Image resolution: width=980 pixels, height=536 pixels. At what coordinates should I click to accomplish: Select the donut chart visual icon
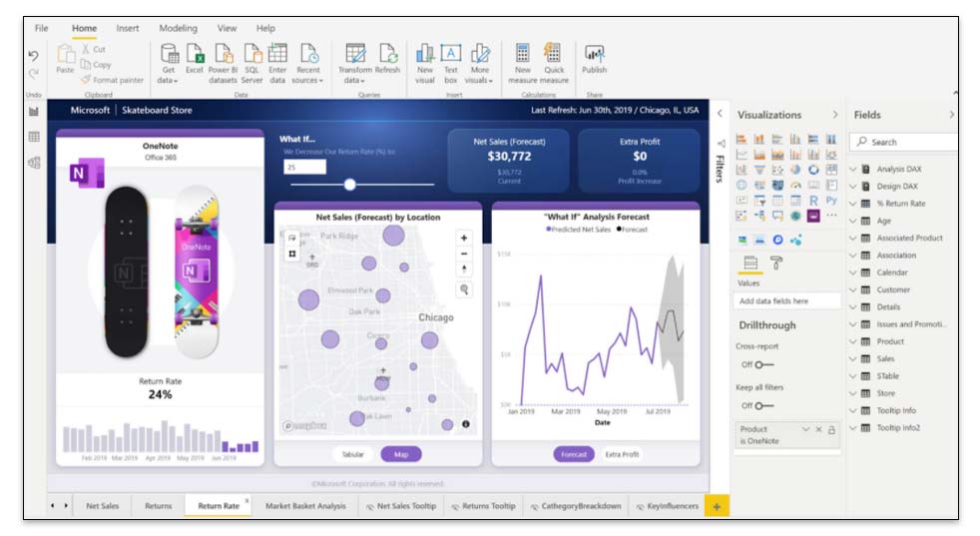coord(813,170)
